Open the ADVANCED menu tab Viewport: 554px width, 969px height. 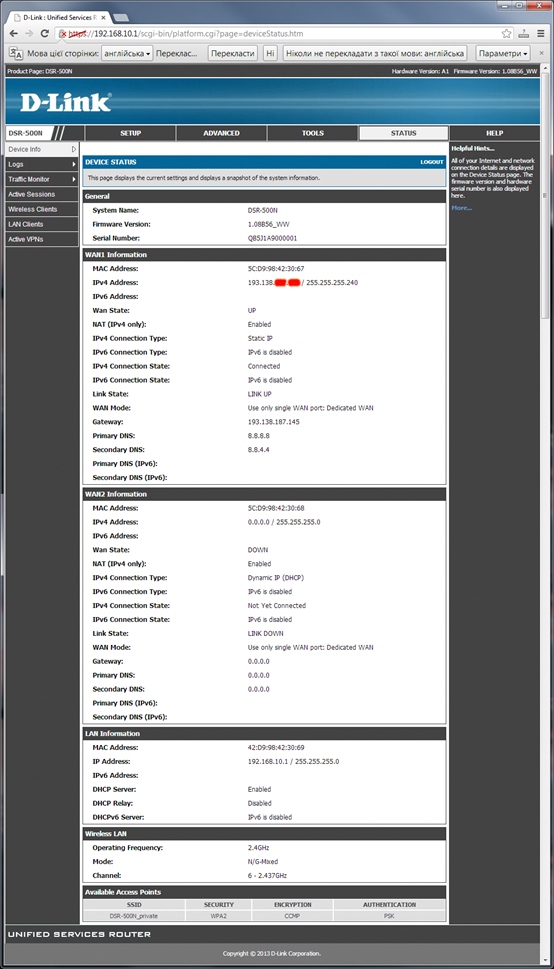point(221,133)
